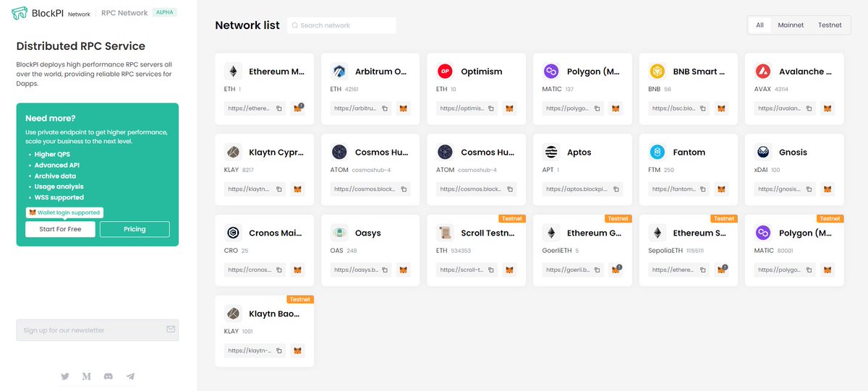Copy the Optimism RPC endpoint

pyautogui.click(x=490, y=108)
